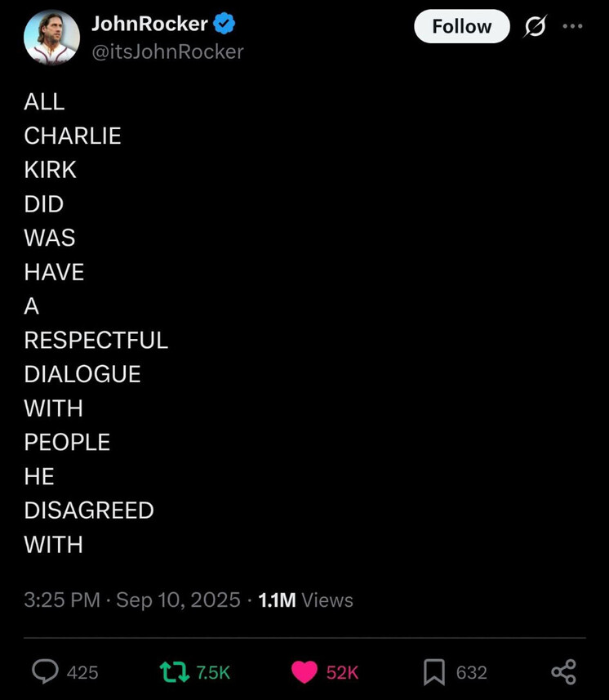
Task: Open the three-dot more options menu
Action: point(573,26)
